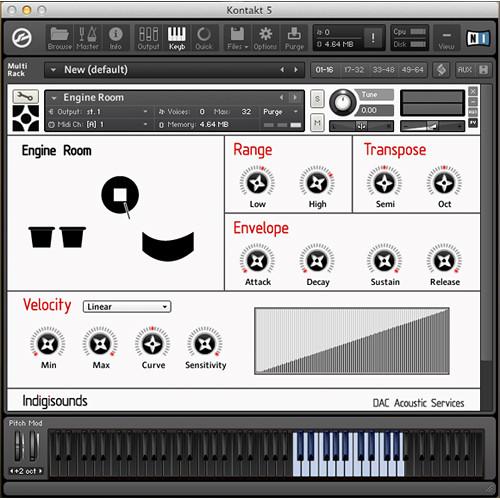Click the Envelope Attack knob

pyautogui.click(x=257, y=260)
